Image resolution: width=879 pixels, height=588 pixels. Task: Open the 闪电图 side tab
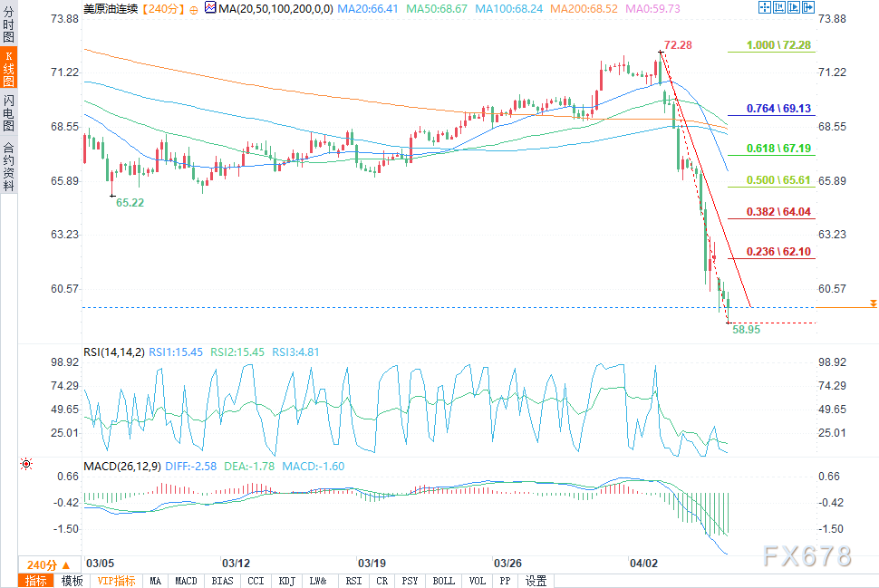(x=8, y=113)
